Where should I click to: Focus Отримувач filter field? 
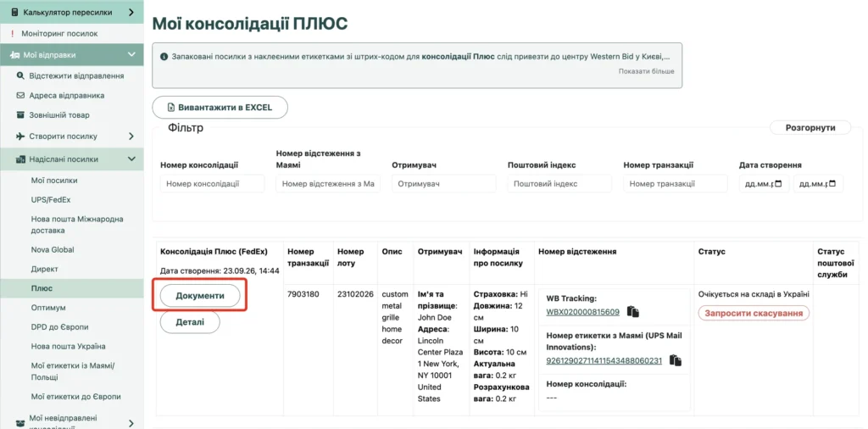(444, 184)
